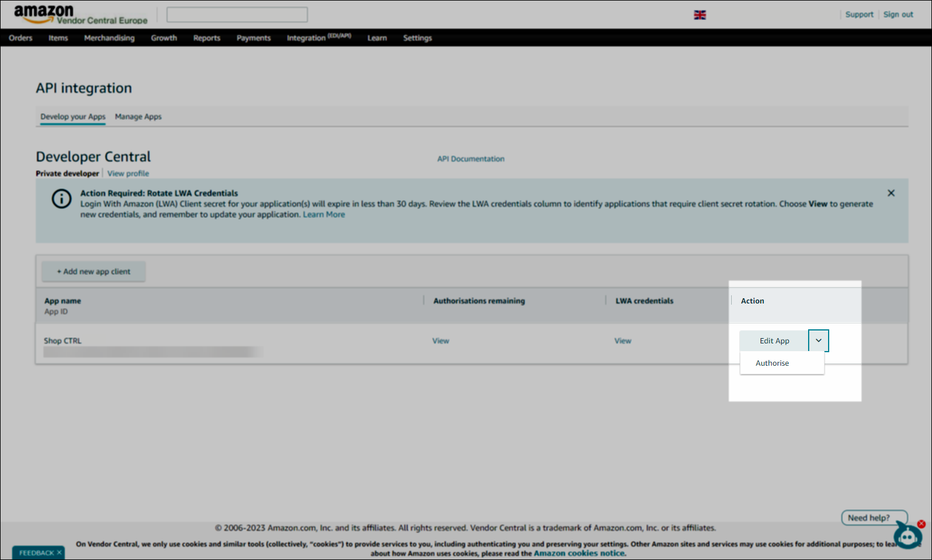932x560 pixels.
Task: Switch to the Develop your Apps tab
Action: [73, 116]
